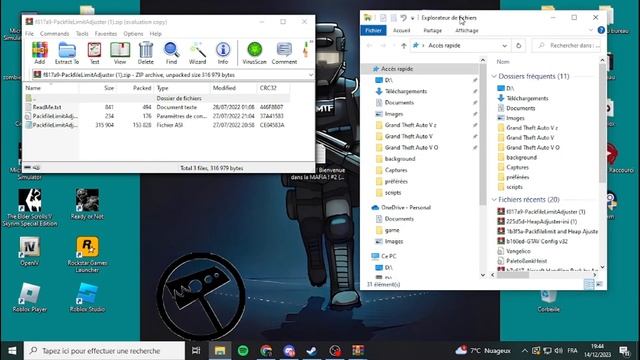
Task: Switch to the Partage tab in Explorer
Action: (432, 30)
